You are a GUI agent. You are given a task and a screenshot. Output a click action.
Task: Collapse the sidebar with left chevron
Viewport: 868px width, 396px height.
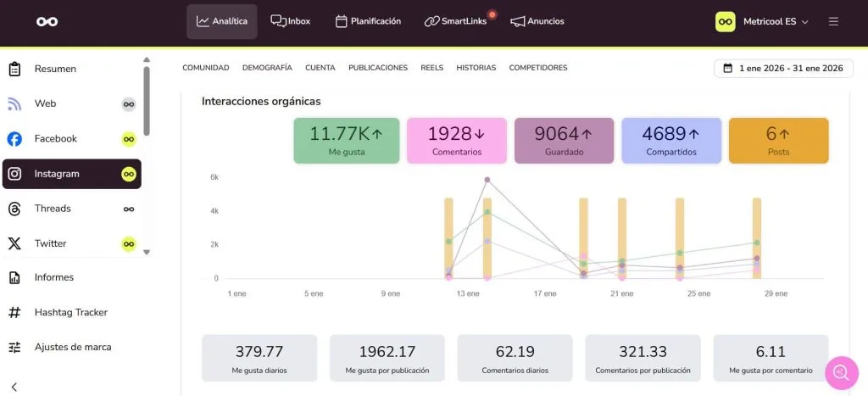point(14,387)
